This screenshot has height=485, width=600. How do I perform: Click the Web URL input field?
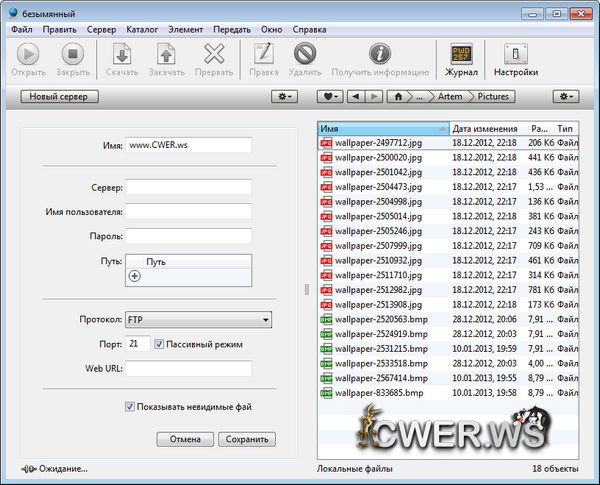pos(189,369)
